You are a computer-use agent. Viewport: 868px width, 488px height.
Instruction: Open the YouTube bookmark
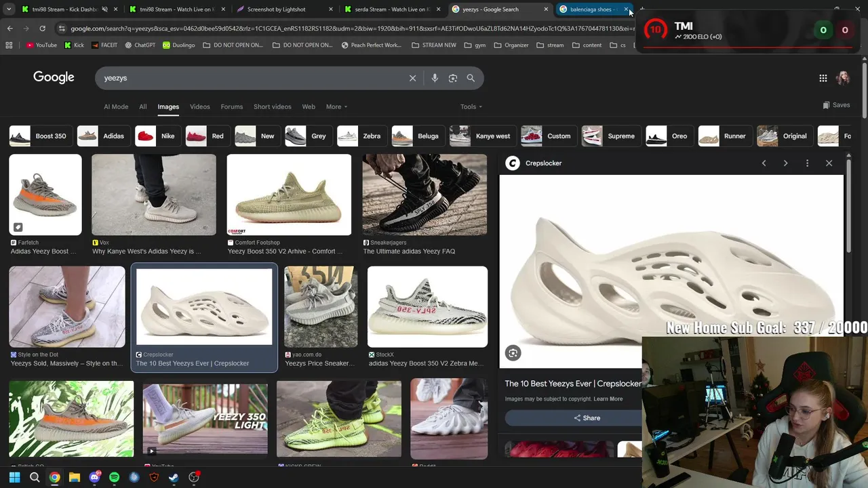tap(41, 45)
